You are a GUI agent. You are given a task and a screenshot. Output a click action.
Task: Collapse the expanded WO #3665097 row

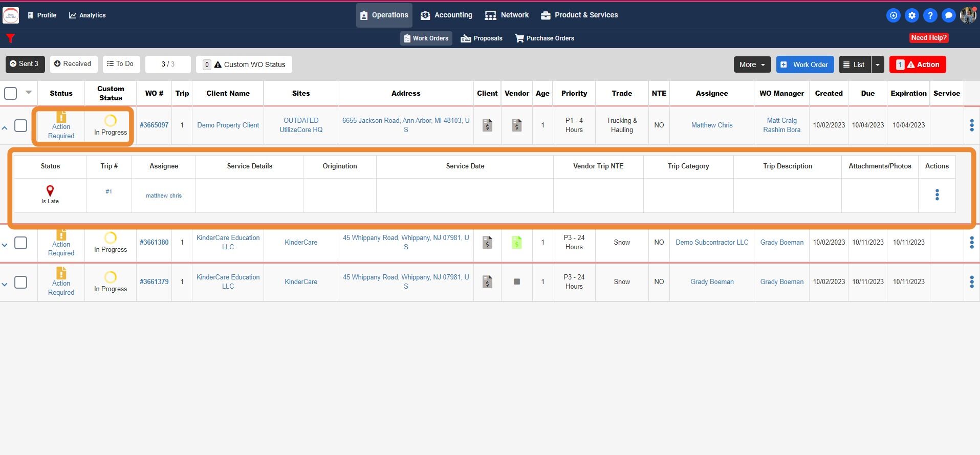click(x=5, y=128)
